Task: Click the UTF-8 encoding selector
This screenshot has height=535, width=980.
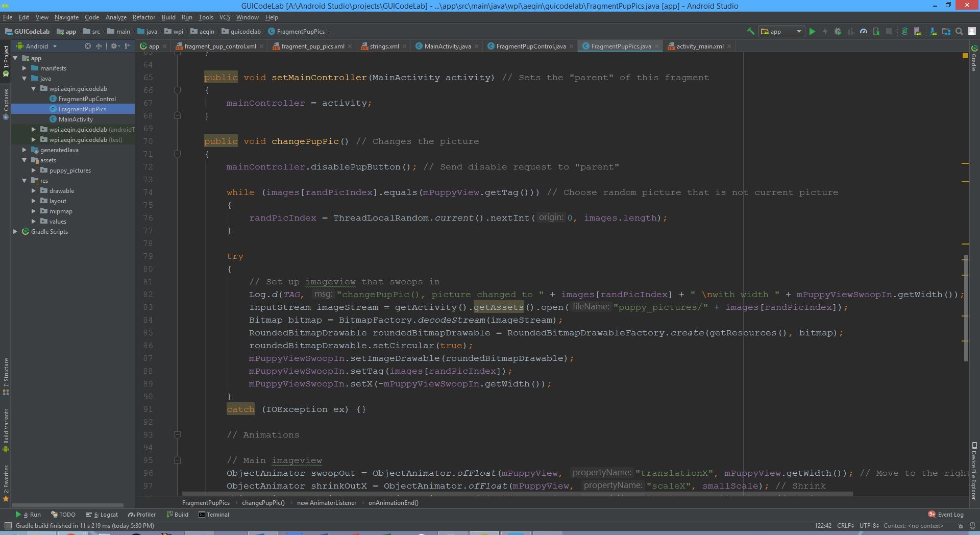Action: tap(869, 525)
